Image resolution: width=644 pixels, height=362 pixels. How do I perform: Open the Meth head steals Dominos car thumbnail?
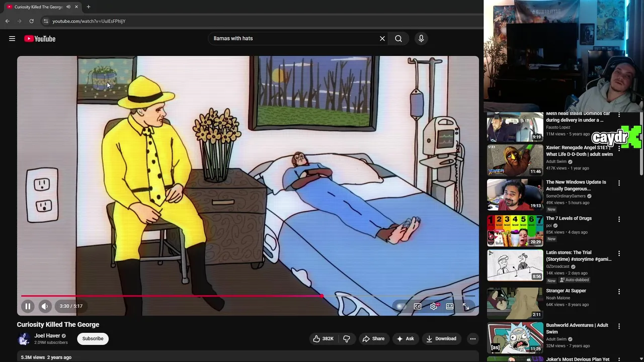(515, 127)
